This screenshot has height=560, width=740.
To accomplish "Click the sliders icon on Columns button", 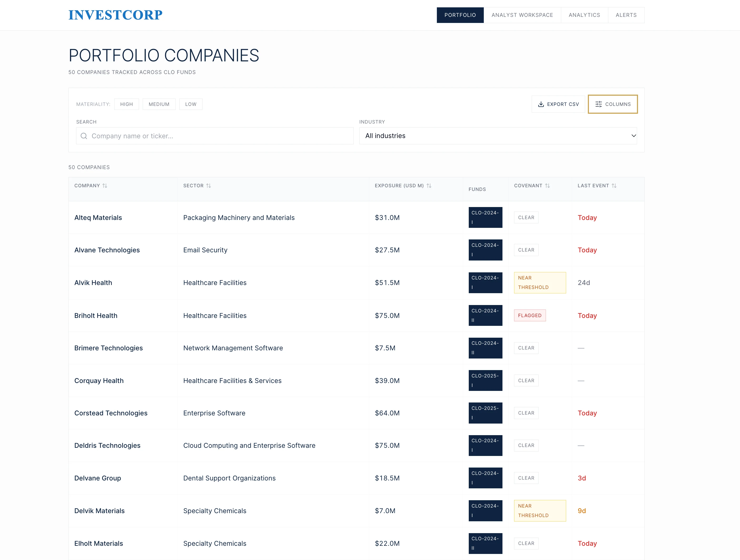I will [599, 104].
